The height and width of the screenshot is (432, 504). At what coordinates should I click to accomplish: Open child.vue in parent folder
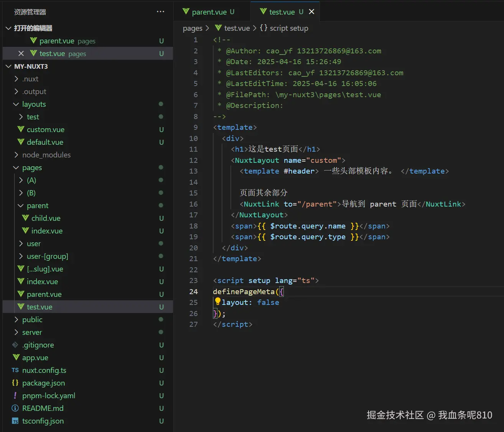click(88, 218)
